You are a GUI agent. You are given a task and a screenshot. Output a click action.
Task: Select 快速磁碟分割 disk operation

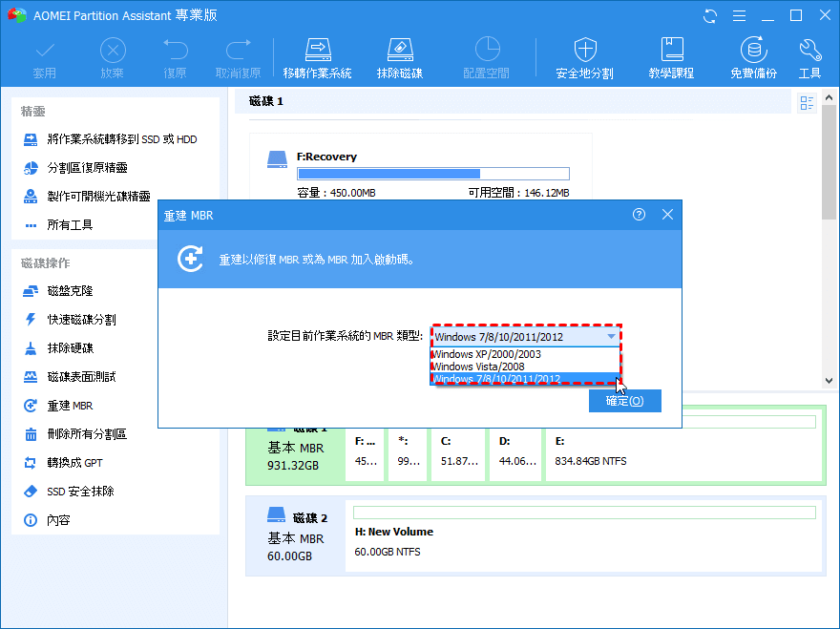point(70,320)
